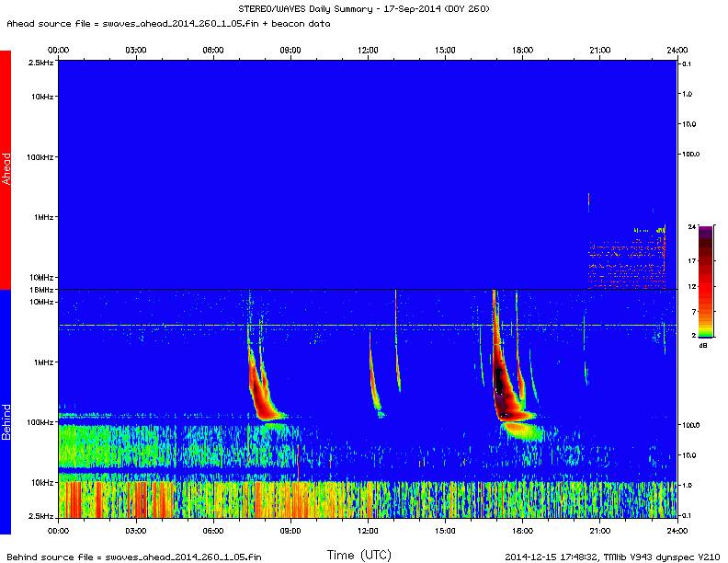Click the 7 value on color scale
This screenshot has width=728, height=563.
[x=694, y=311]
